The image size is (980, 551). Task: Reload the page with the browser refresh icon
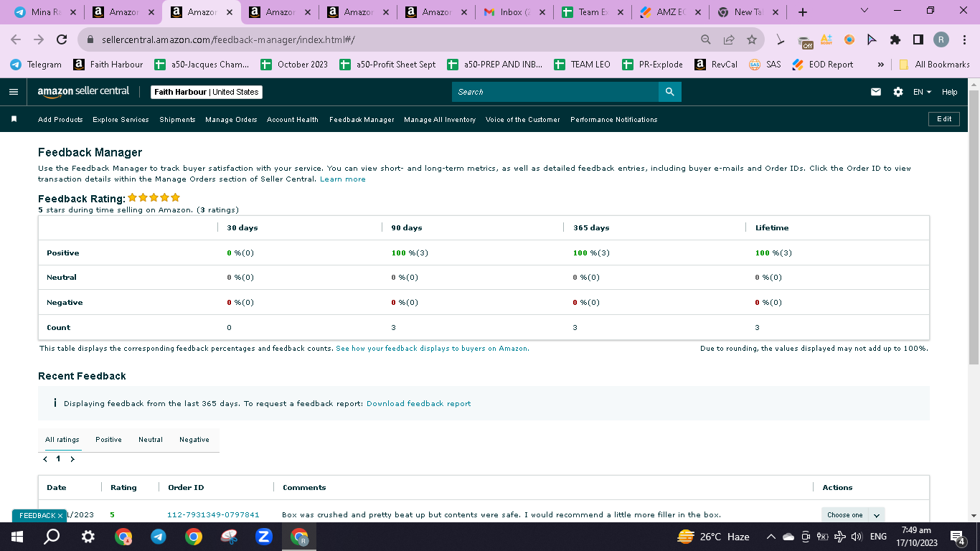click(62, 39)
